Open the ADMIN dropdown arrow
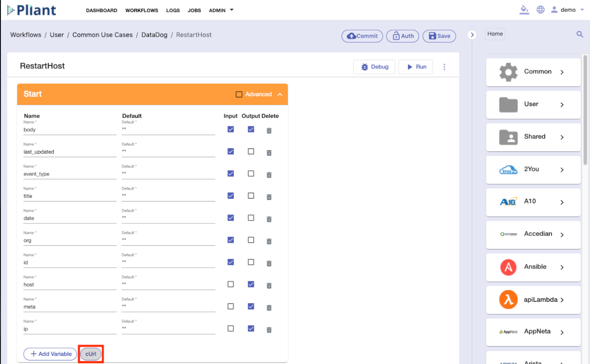590x364 pixels. (232, 10)
